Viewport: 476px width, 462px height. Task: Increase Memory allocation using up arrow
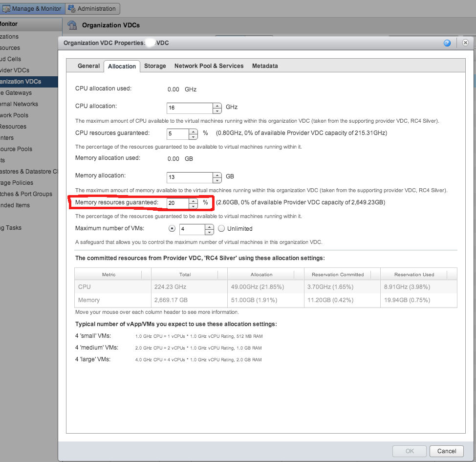coord(217,175)
